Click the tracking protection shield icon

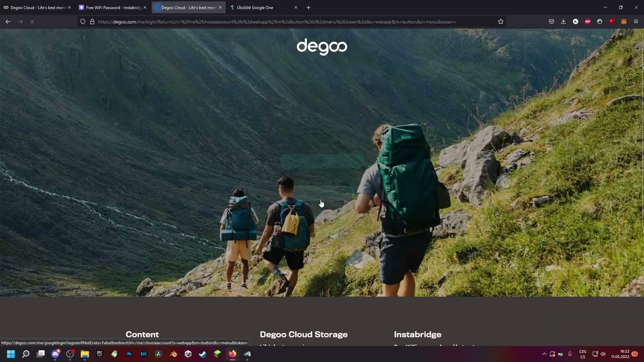(x=83, y=22)
